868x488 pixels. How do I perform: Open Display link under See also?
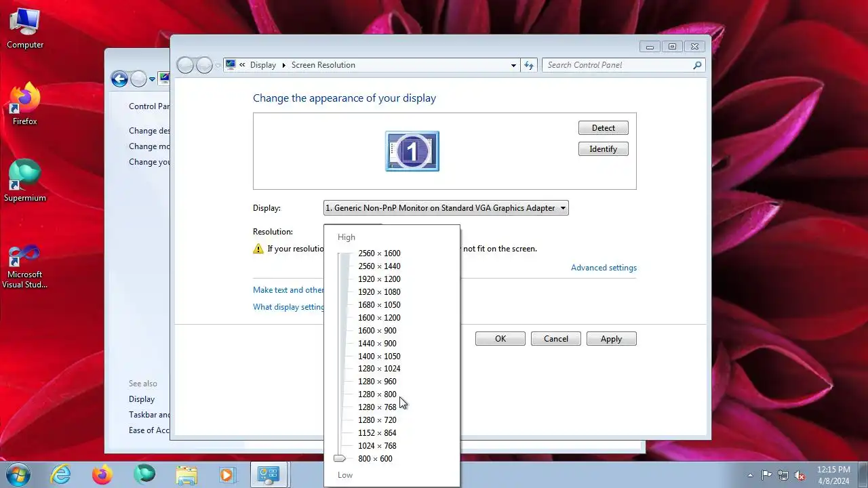click(x=142, y=399)
